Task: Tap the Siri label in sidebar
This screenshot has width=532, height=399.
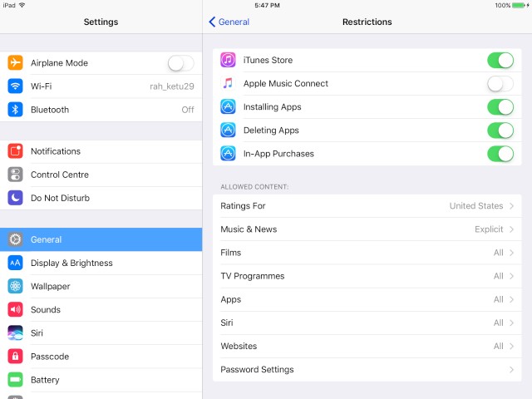Action: [37, 332]
